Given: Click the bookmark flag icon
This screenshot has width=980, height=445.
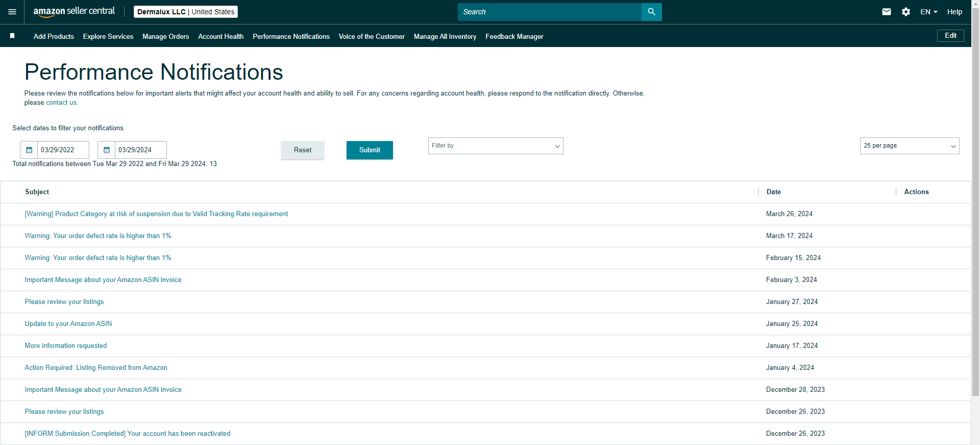Looking at the screenshot, I should (x=12, y=36).
